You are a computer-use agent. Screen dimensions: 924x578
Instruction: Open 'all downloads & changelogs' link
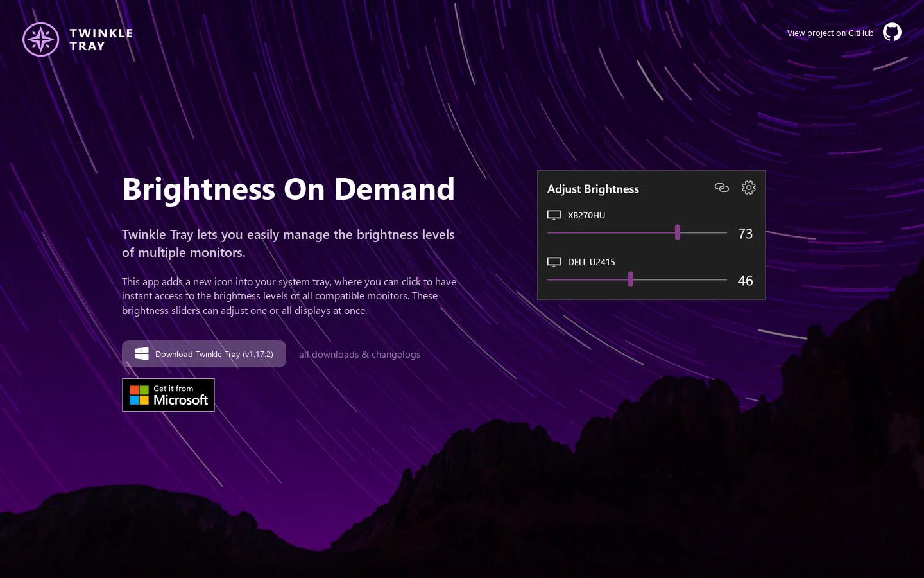360,355
